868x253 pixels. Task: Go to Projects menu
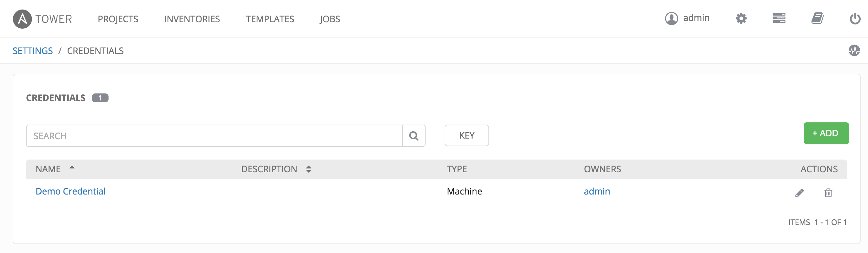coord(118,19)
